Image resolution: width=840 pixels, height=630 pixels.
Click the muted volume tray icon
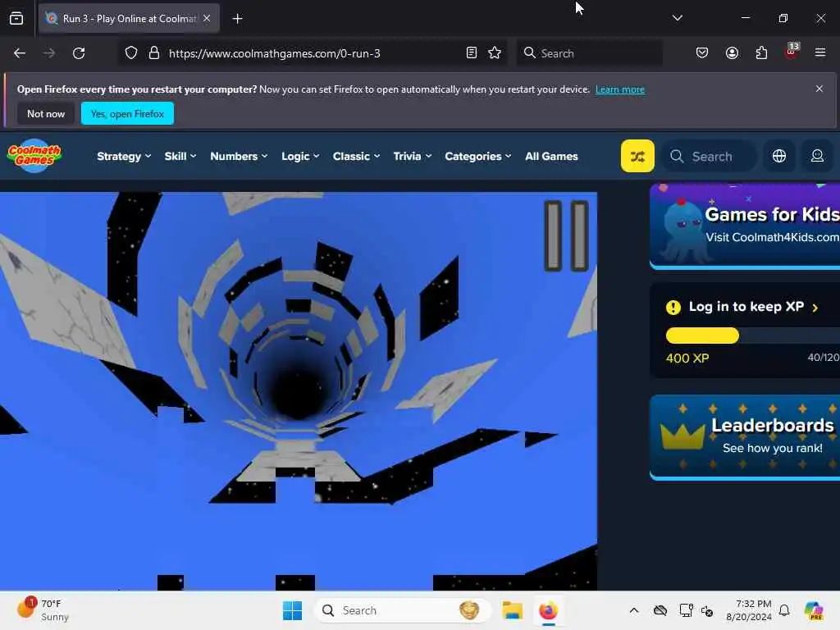706,610
